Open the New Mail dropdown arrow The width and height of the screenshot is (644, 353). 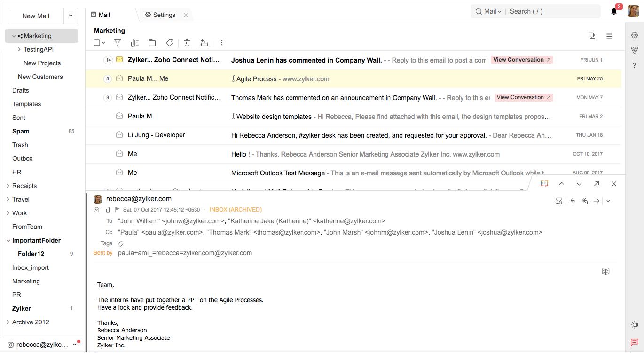(71, 16)
